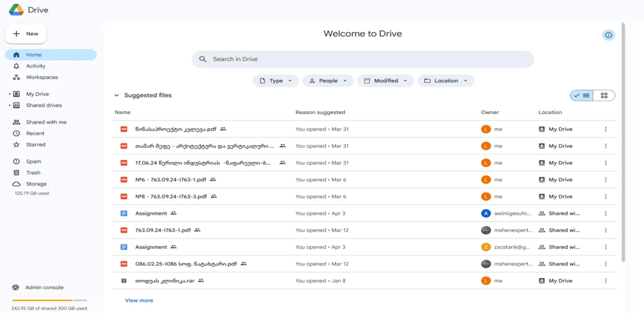Switch to grid layout view
Image resolution: width=644 pixels, height=313 pixels.
(604, 96)
